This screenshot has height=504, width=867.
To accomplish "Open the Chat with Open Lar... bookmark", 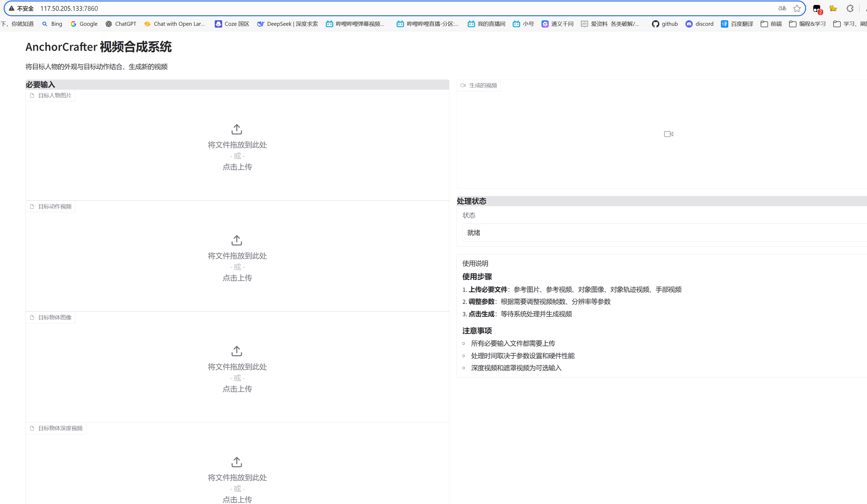I will pyautogui.click(x=175, y=24).
